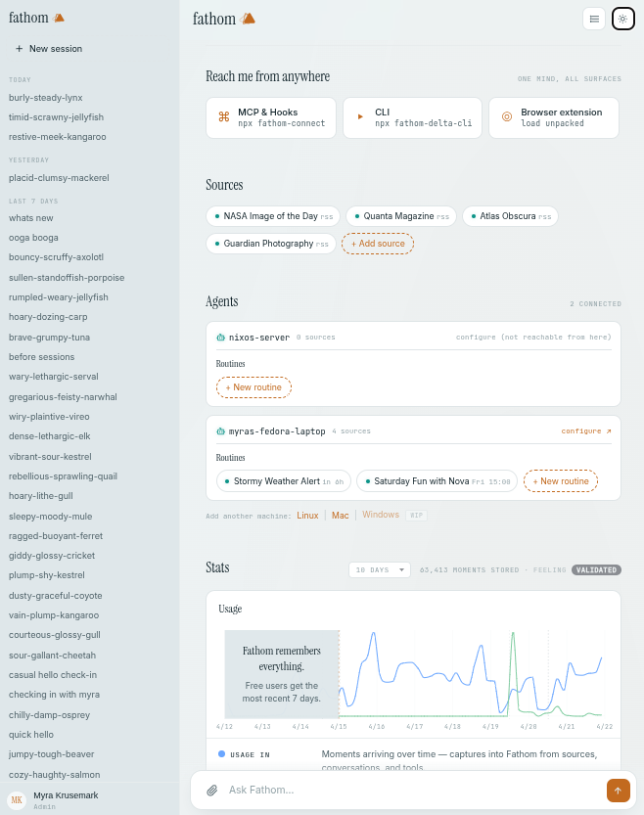Start a New session
This screenshot has height=815, width=644.
tap(49, 48)
